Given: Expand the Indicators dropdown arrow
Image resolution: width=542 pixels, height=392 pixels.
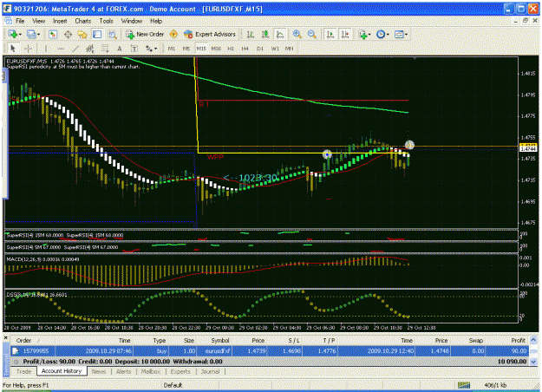Looking at the screenshot, I should [369, 34].
